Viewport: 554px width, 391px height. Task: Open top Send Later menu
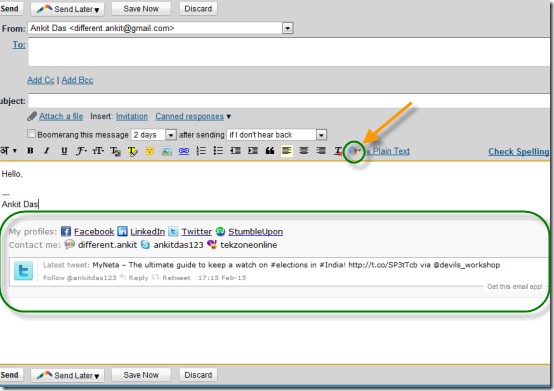click(67, 9)
